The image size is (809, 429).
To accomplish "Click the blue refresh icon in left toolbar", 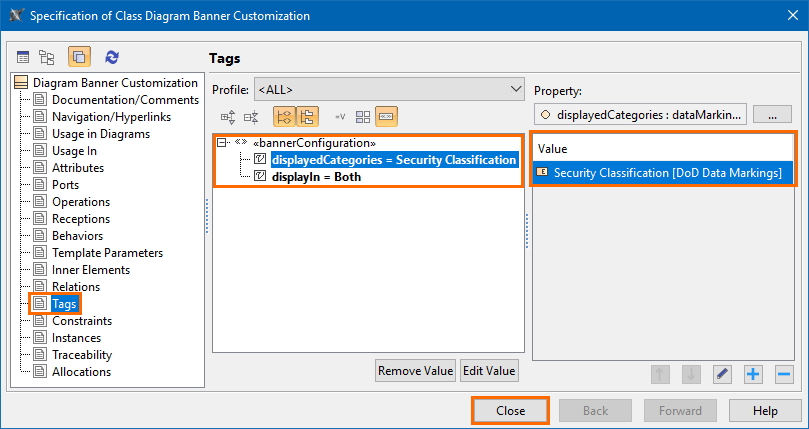I will pyautogui.click(x=112, y=58).
